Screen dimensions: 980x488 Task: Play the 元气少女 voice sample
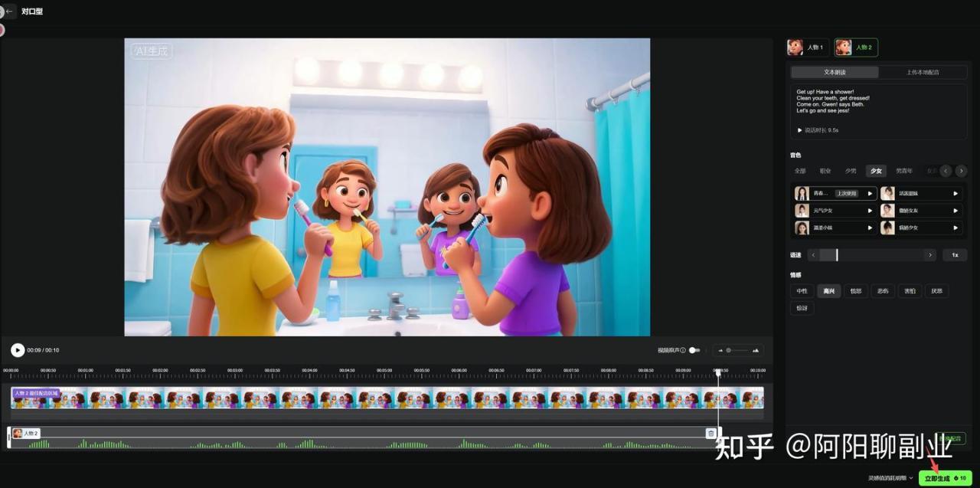[870, 211]
